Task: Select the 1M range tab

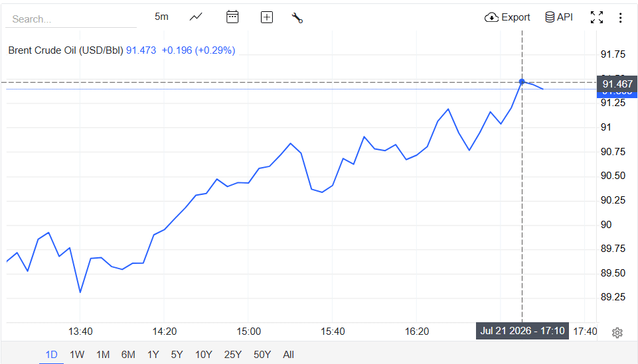Action: [103, 355]
